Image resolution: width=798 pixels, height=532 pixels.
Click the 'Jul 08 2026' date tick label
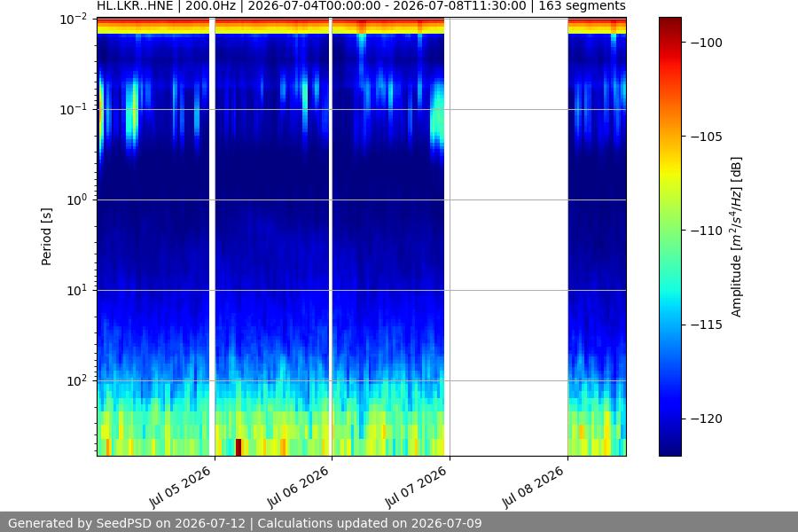(x=533, y=487)
